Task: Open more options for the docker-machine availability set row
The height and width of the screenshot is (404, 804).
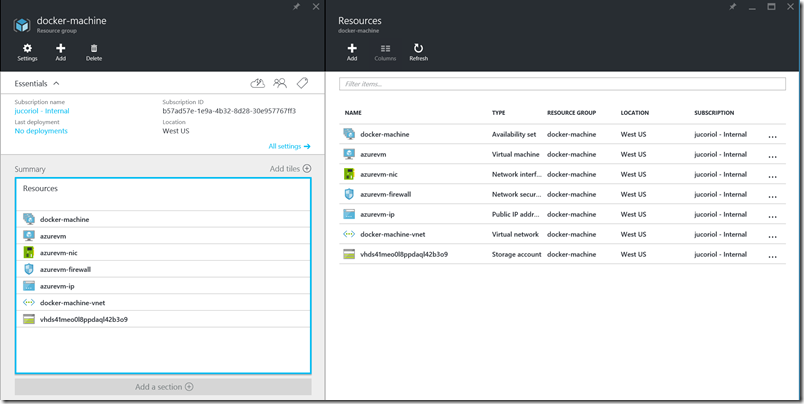Action: click(x=772, y=136)
